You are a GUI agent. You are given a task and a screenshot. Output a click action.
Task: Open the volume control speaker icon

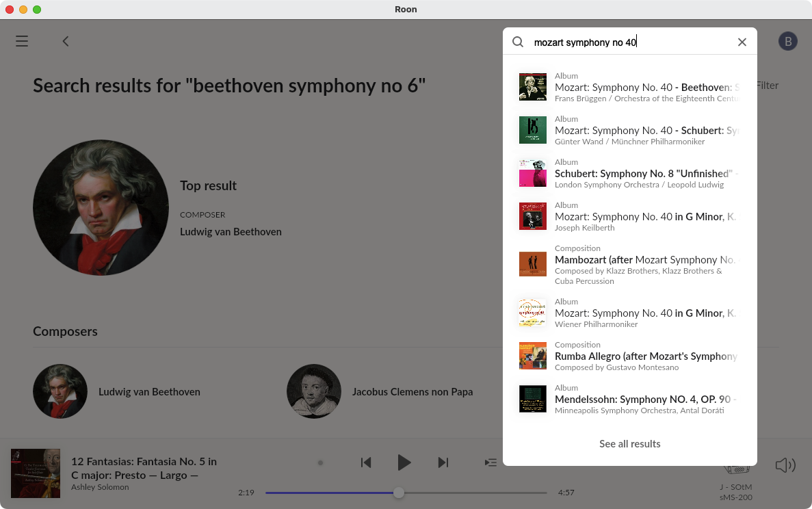(785, 466)
